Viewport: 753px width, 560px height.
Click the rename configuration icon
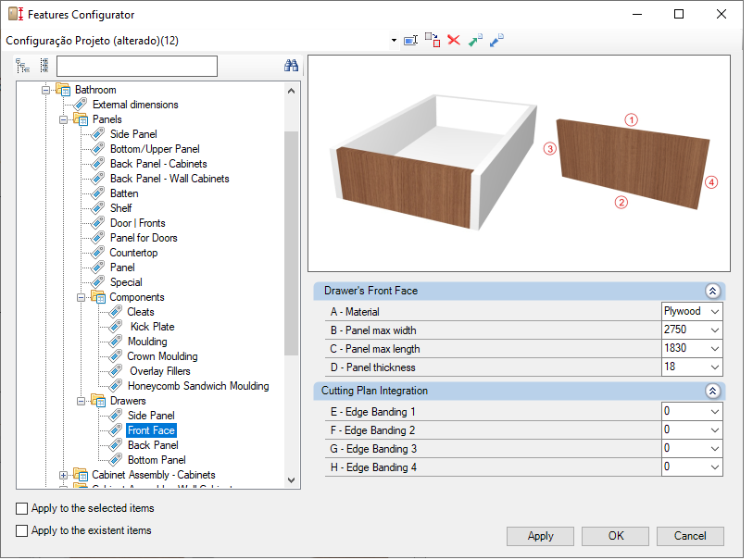pyautogui.click(x=410, y=41)
